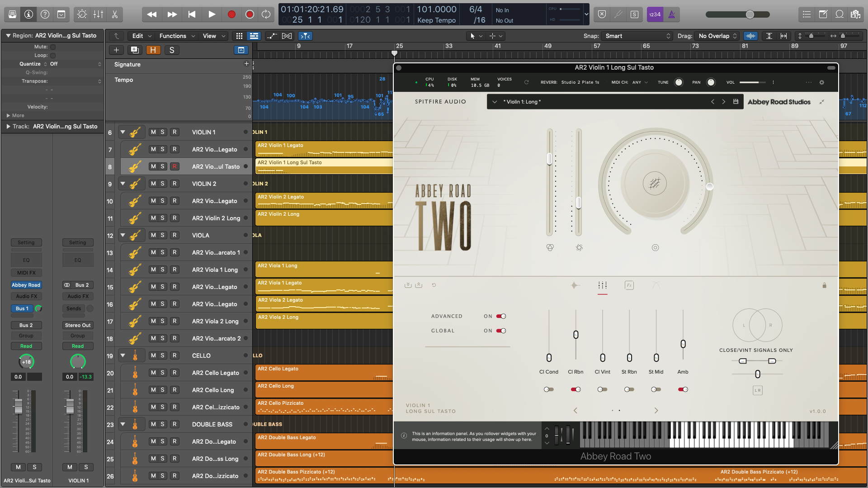Turn off the Advanced toggle

click(x=501, y=316)
